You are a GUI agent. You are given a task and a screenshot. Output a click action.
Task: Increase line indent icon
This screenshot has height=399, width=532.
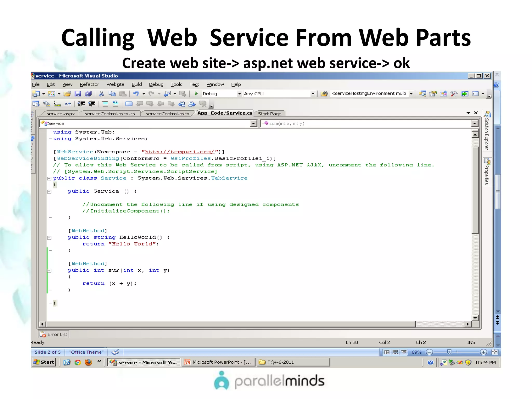92,104
